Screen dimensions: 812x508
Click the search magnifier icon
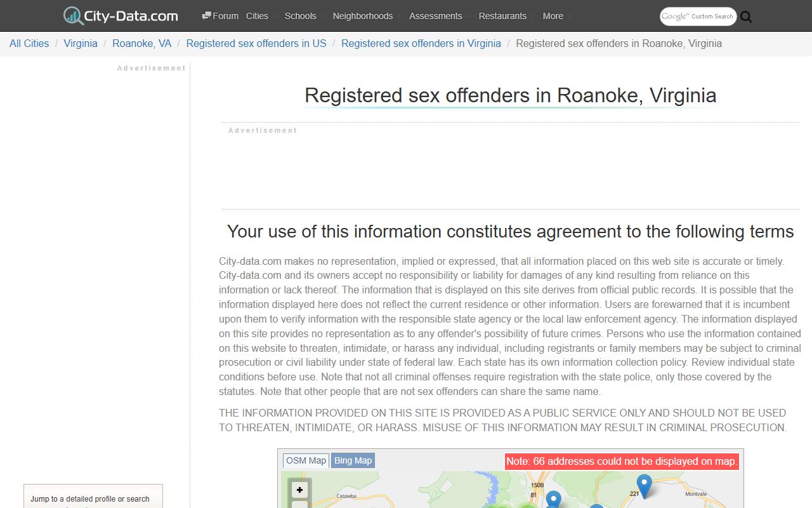tap(746, 17)
